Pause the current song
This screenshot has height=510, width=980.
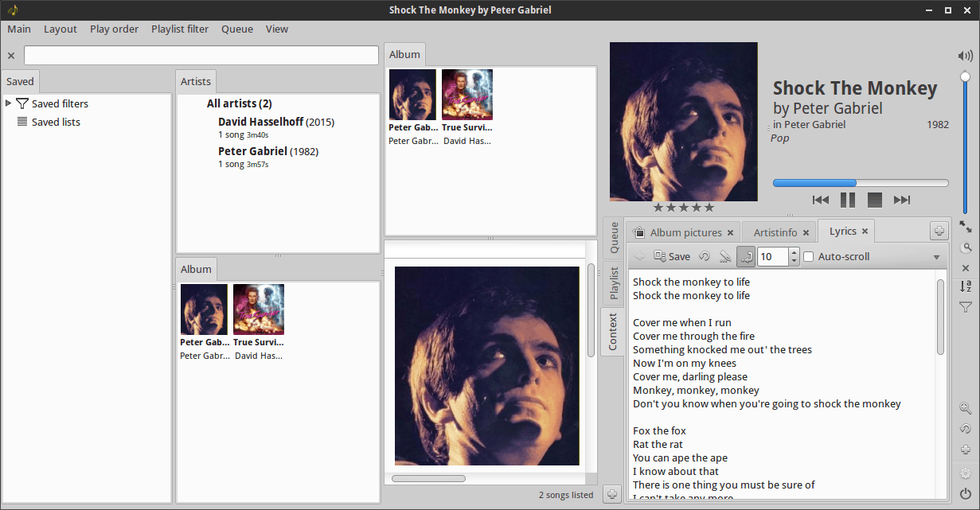tap(848, 200)
